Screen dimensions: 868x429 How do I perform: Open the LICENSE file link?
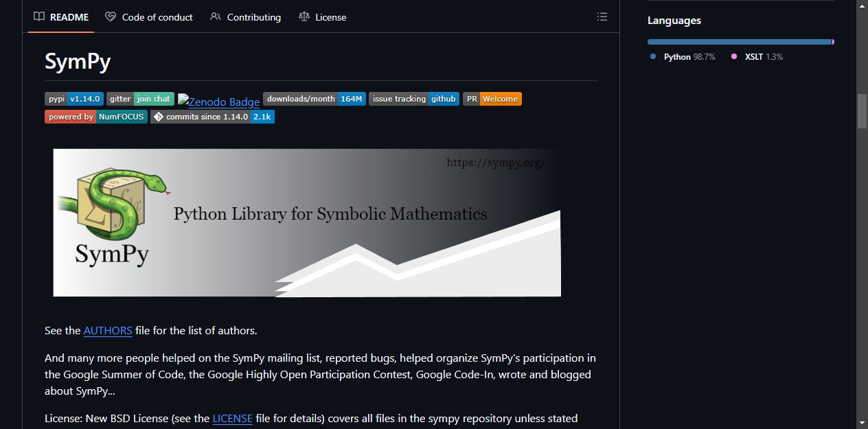232,418
